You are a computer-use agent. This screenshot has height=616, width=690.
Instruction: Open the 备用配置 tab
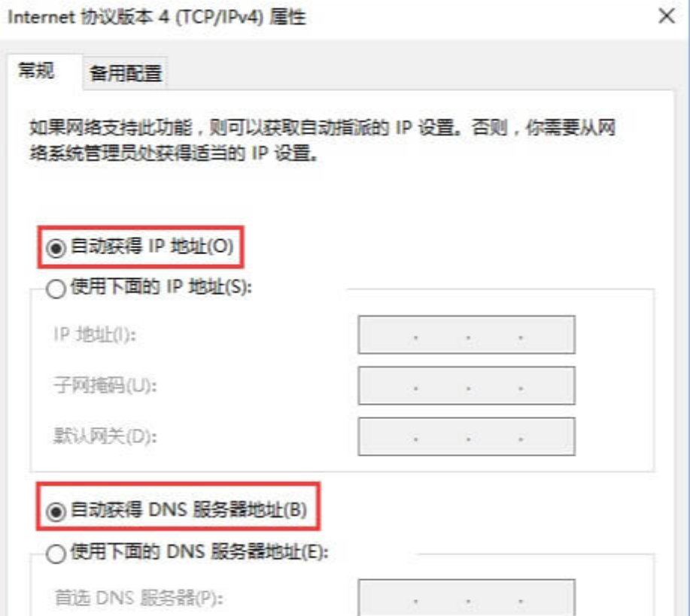pyautogui.click(x=126, y=73)
